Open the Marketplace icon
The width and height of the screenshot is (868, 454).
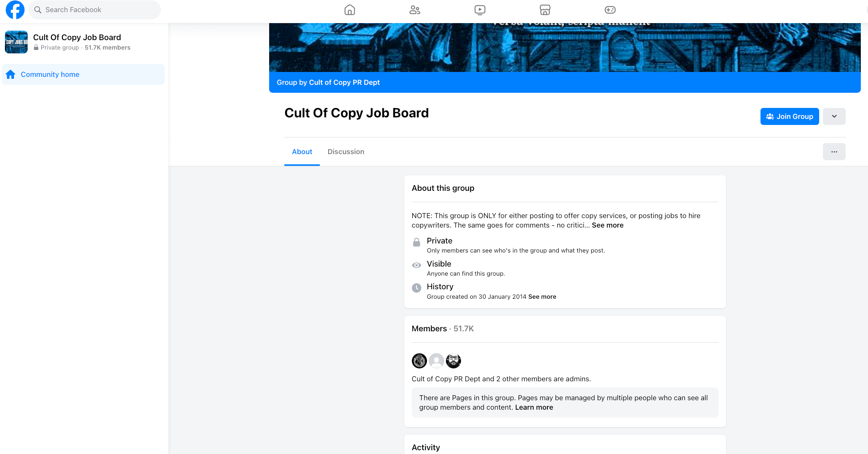pyautogui.click(x=545, y=10)
